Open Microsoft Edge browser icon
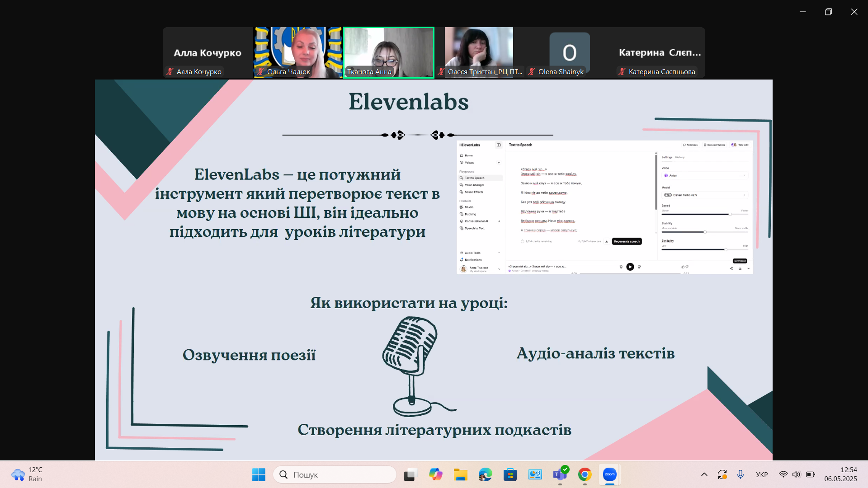This screenshot has width=868, height=488. pyautogui.click(x=485, y=474)
